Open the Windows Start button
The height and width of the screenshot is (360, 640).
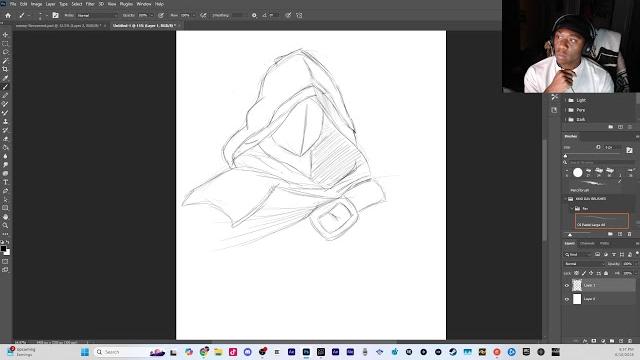[x=84, y=352]
